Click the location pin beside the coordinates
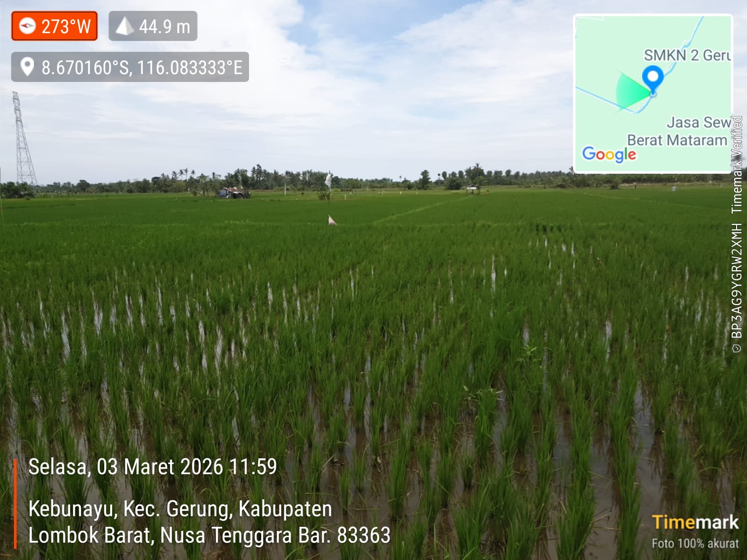 coord(27,67)
